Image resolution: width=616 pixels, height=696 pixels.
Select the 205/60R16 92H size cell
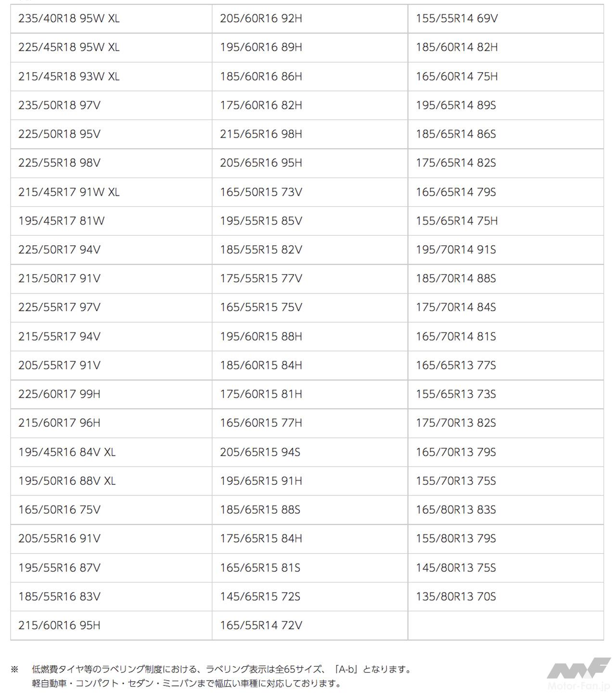tap(261, 19)
